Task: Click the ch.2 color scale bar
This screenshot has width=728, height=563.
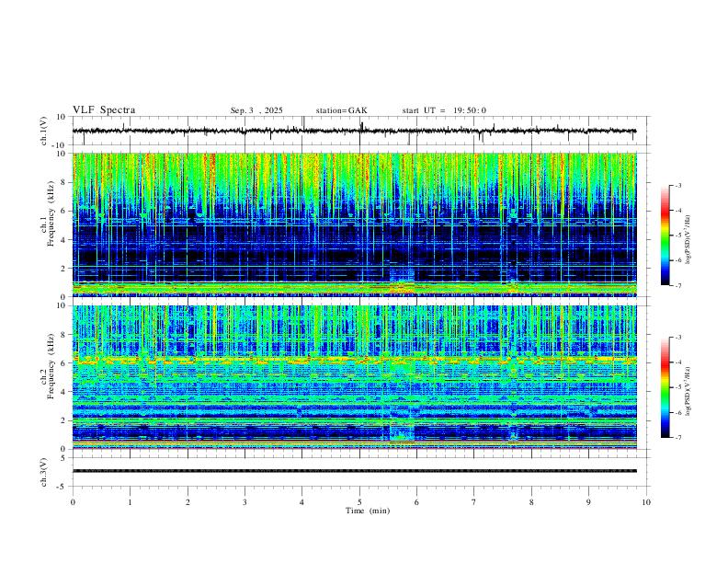Action: [x=665, y=387]
